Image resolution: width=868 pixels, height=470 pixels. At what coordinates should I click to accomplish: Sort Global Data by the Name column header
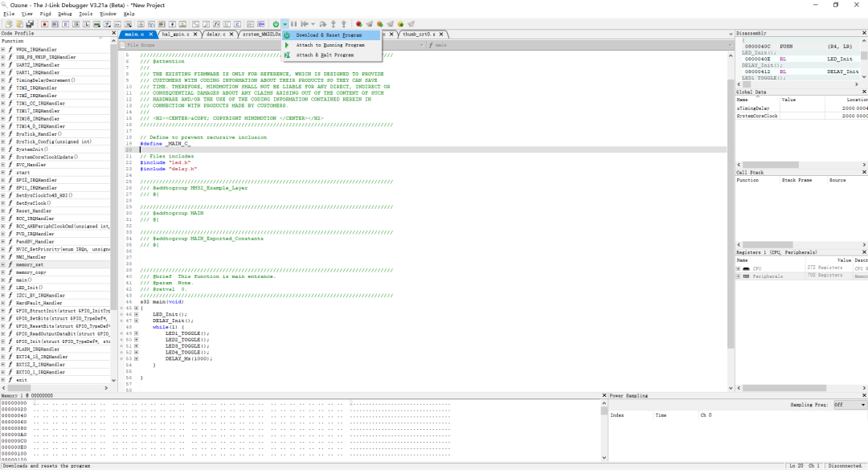(x=757, y=100)
